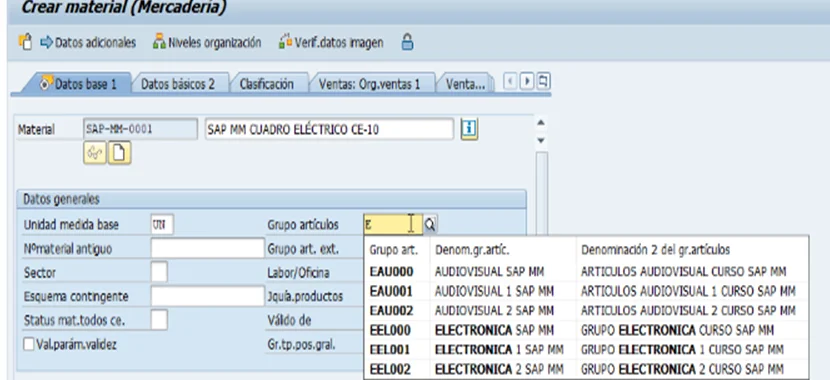Click the Nºmaterial antiguo field
Viewport: 830px width, 380px height.
pos(208,248)
